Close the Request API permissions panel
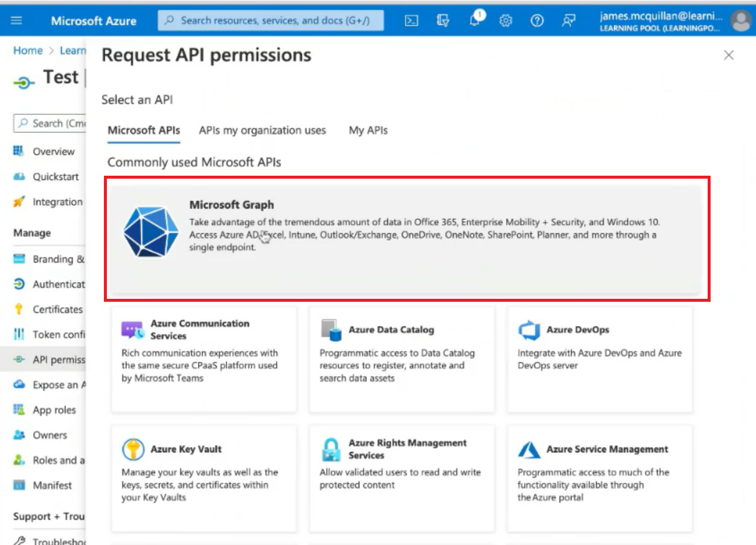756x545 pixels. click(x=729, y=55)
